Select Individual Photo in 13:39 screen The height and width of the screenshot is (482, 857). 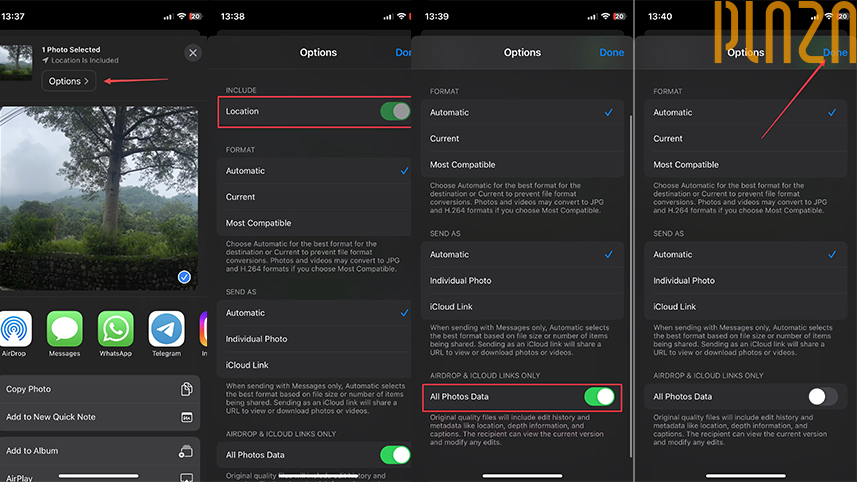pyautogui.click(x=523, y=281)
